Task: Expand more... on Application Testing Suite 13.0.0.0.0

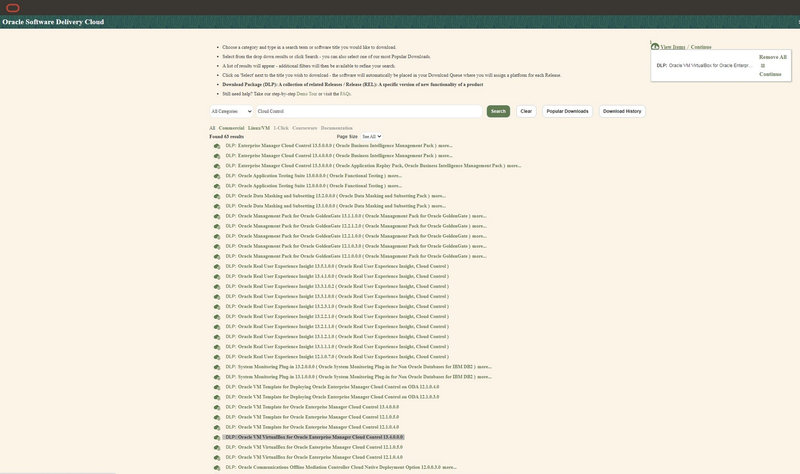Action: [394, 176]
